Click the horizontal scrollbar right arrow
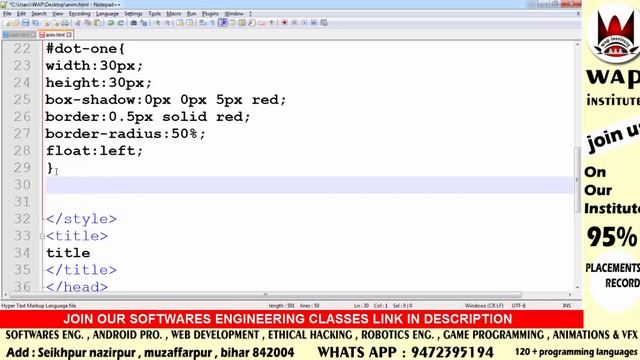The image size is (640, 360). pos(570,294)
